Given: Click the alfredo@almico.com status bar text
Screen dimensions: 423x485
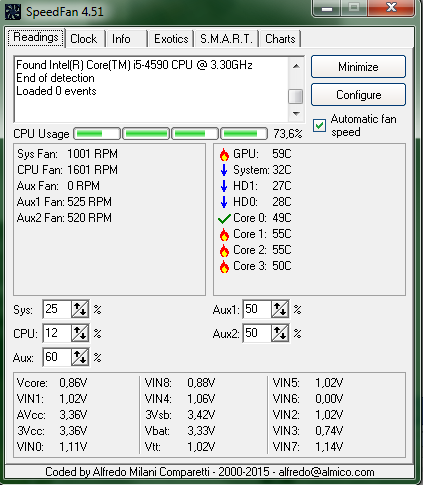Looking at the screenshot, I should 326,472.
